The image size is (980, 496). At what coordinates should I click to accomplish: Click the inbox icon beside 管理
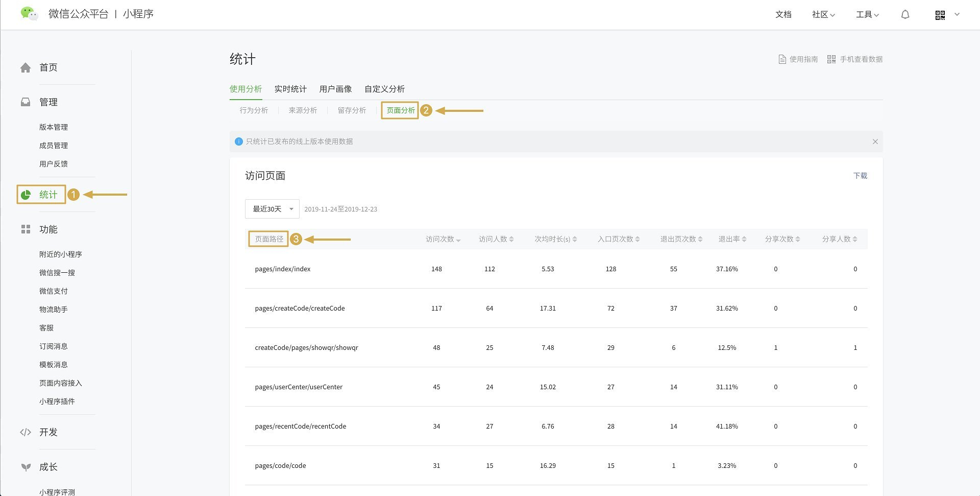click(26, 102)
